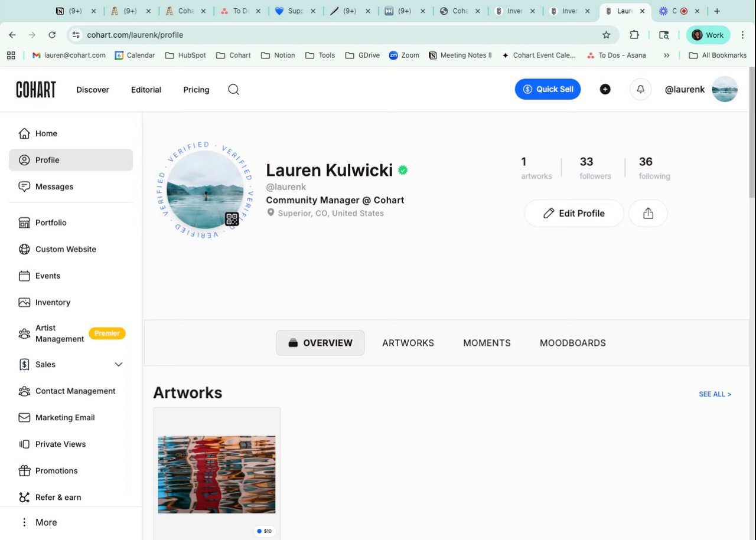Open Home from the sidebar
756x540 pixels.
coord(71,133)
